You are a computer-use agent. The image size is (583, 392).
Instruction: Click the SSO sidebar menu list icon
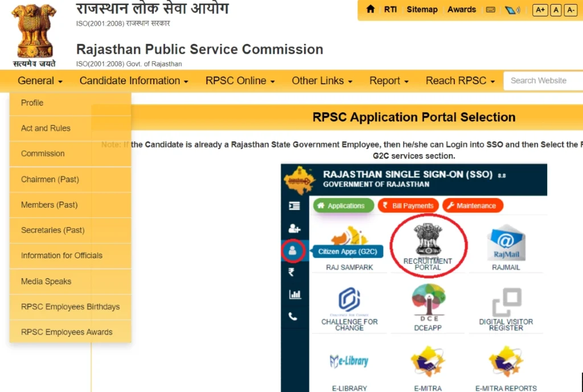(x=294, y=205)
